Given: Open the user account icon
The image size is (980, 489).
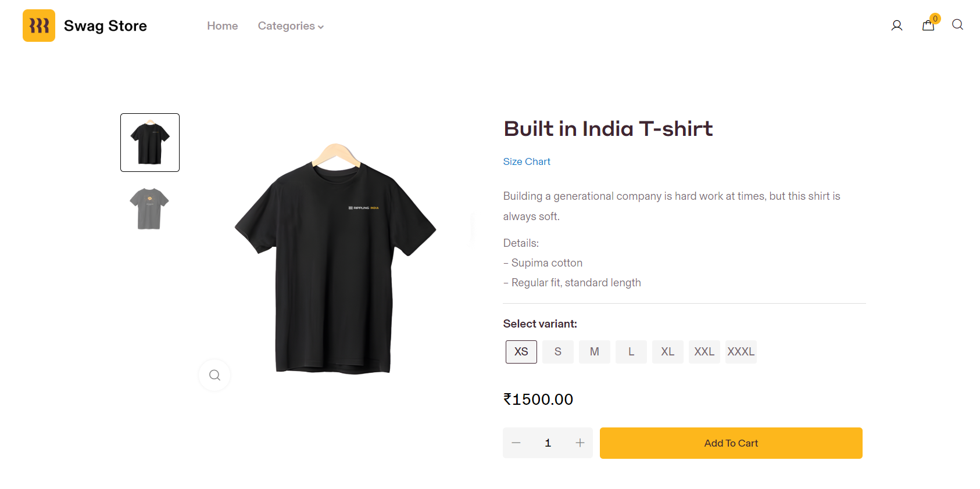Looking at the screenshot, I should (896, 26).
